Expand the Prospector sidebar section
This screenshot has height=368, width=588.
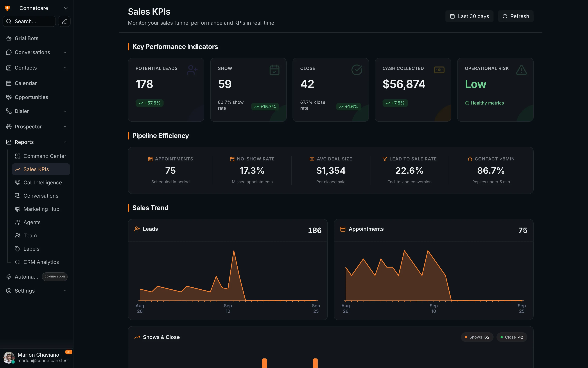65,127
